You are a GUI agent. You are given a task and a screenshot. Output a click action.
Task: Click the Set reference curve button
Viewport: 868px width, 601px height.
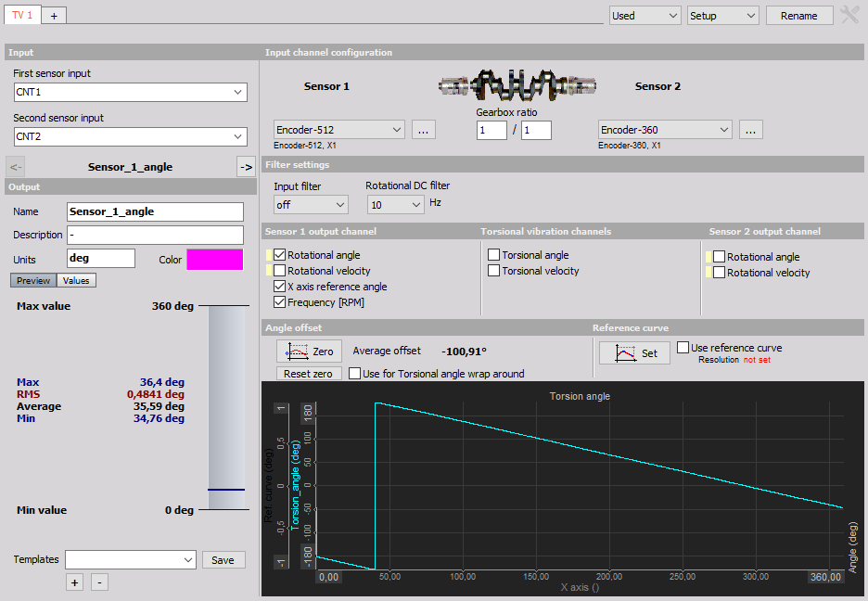[634, 353]
